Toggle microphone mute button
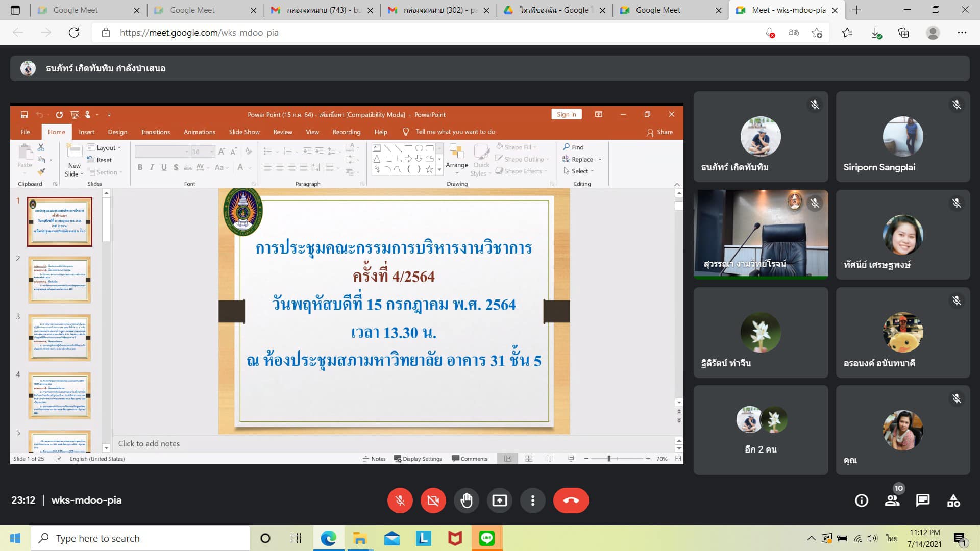The image size is (980, 551). click(400, 500)
